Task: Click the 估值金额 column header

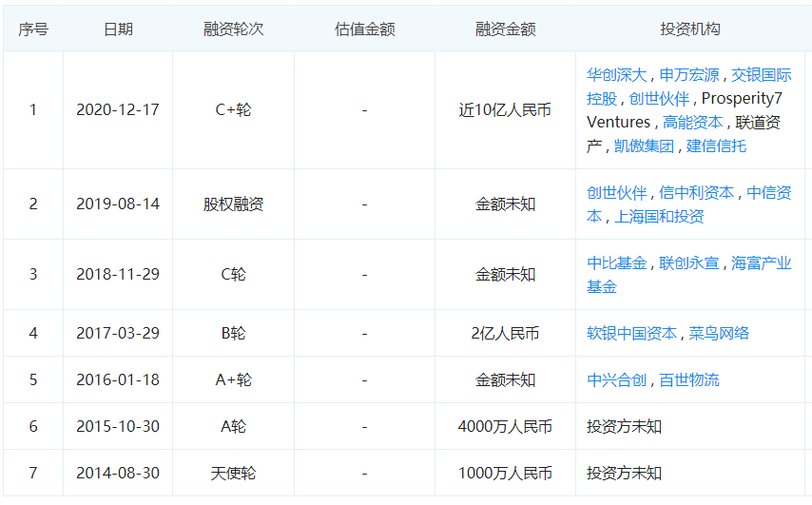Action: 364,29
